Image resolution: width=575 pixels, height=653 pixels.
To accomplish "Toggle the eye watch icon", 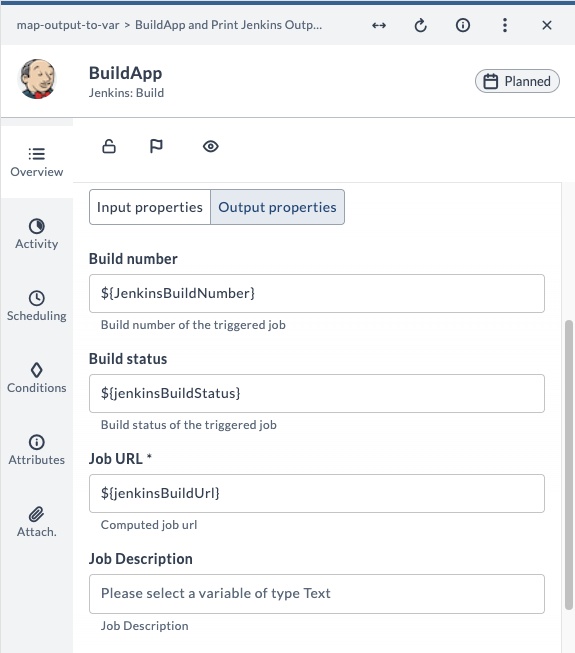I will (211, 147).
